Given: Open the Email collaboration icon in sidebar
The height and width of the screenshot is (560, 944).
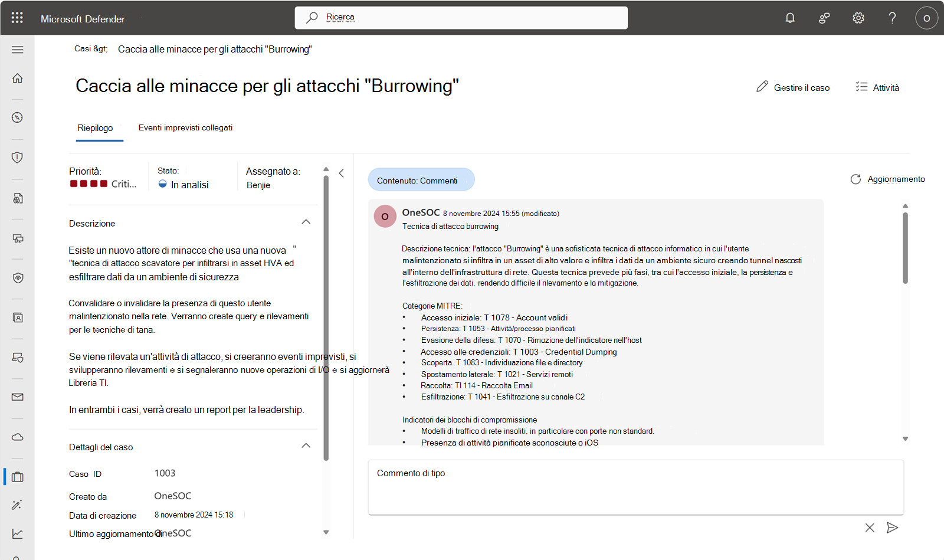Looking at the screenshot, I should pyautogui.click(x=17, y=397).
